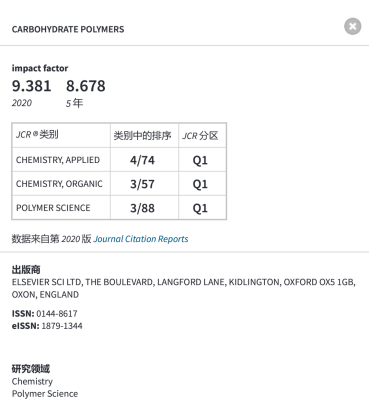Screen dimensions: 369x415
Task: Click the 4/74 rank cell
Action: coord(144,160)
